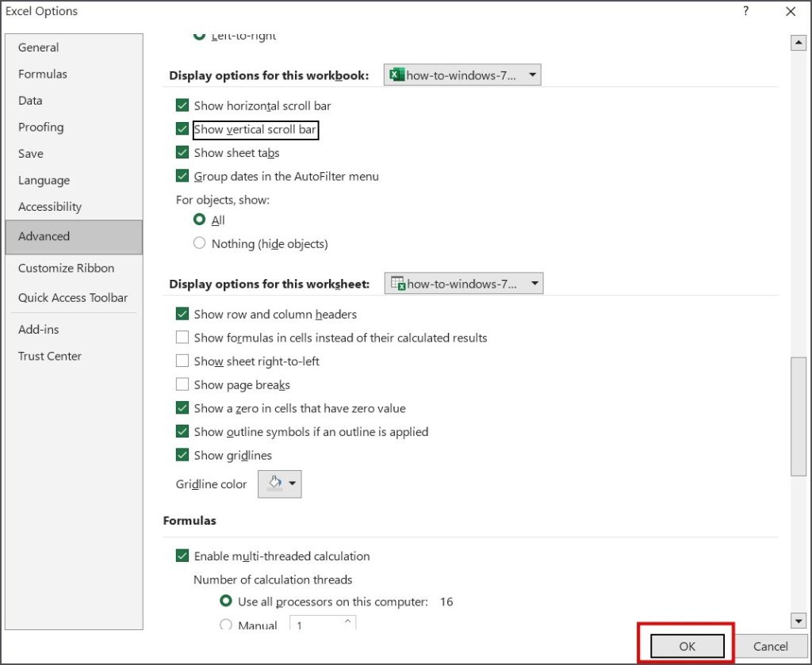The height and width of the screenshot is (665, 812).
Task: Open the Formulas options category
Action: coord(43,74)
